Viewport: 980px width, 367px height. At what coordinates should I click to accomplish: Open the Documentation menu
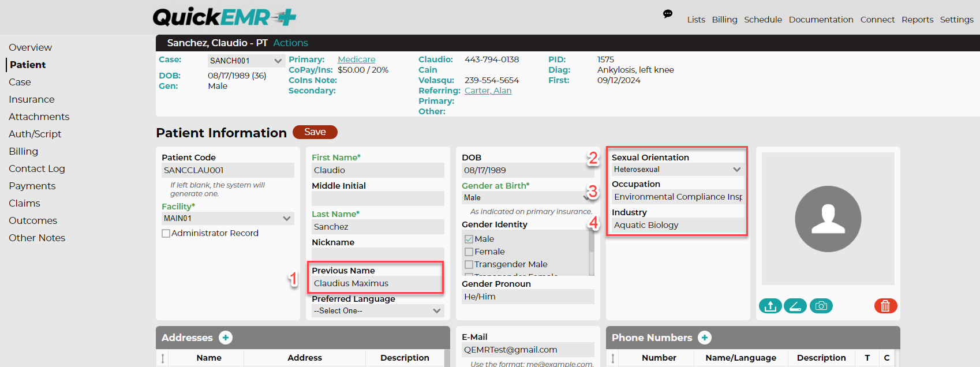[x=821, y=20]
